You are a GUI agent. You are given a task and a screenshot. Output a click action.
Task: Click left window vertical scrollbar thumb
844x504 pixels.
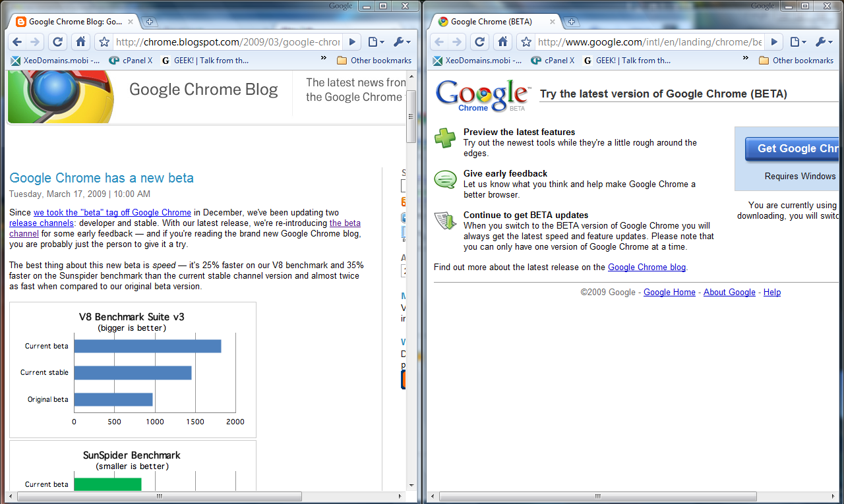(411, 117)
